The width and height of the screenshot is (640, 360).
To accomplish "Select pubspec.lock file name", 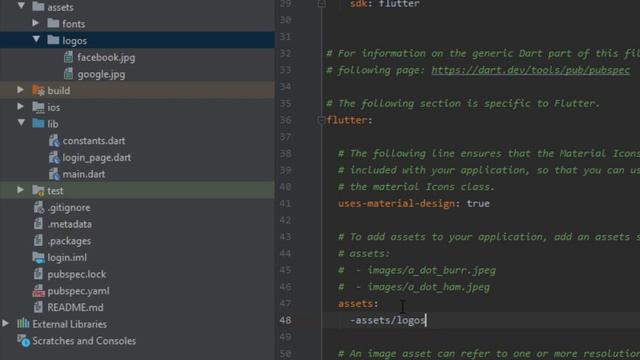I will pos(77,274).
